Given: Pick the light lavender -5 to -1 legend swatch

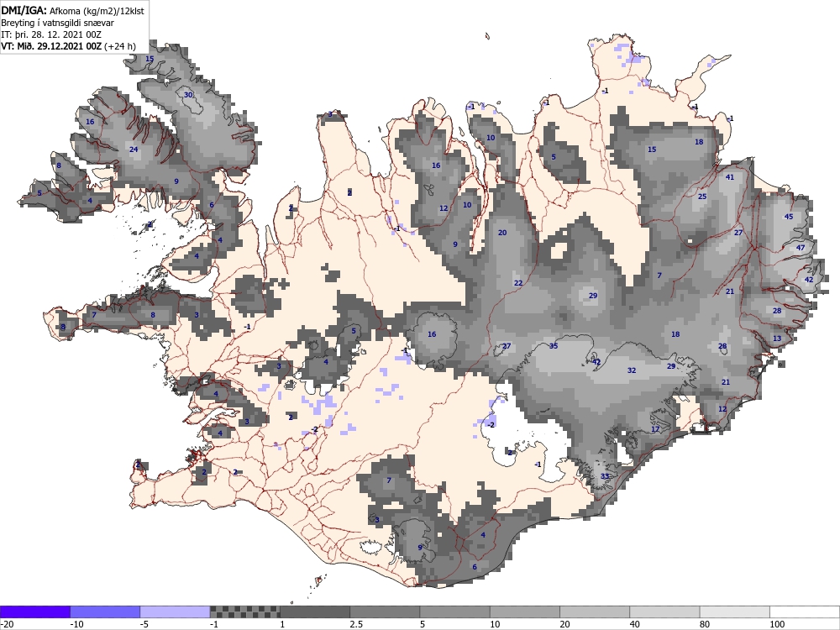Looking at the screenshot, I should [176, 612].
